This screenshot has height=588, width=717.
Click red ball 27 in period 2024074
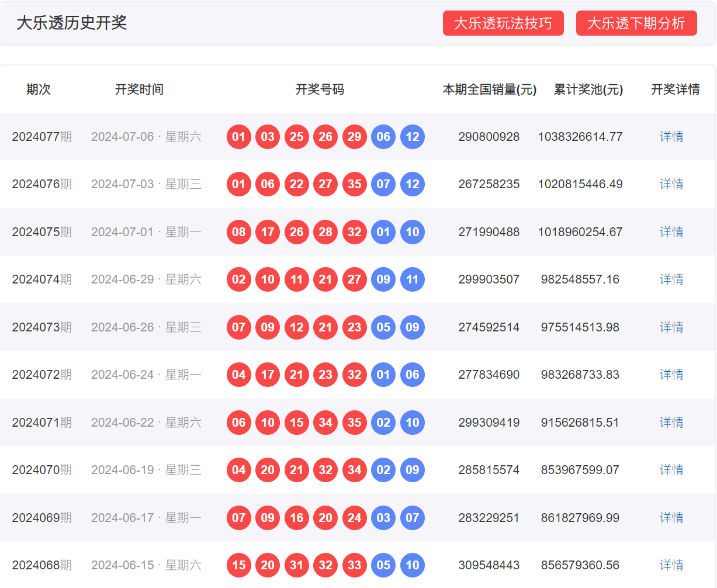[x=354, y=279]
